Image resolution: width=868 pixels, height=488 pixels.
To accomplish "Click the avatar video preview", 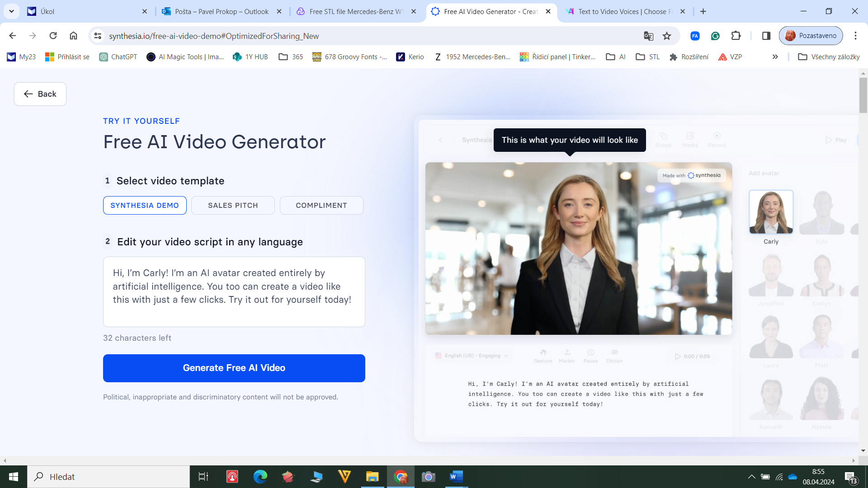I will pyautogui.click(x=579, y=249).
